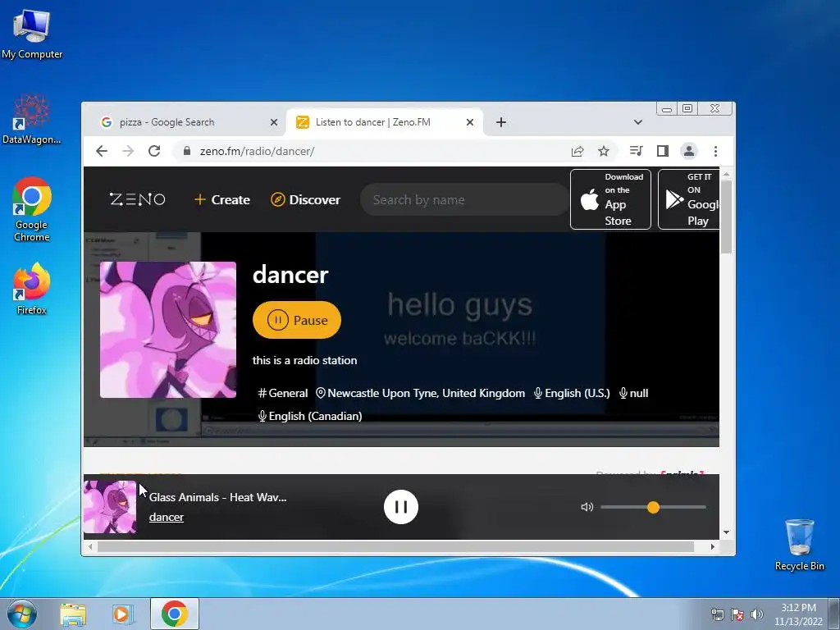Select the Newcastle Upon Tyne location tag

pyautogui.click(x=421, y=393)
